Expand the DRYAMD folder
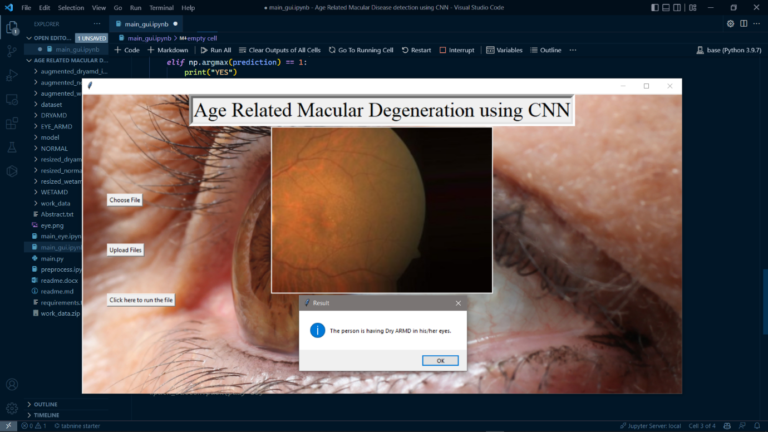Screen dimensions: 768x432 (x=53, y=116)
